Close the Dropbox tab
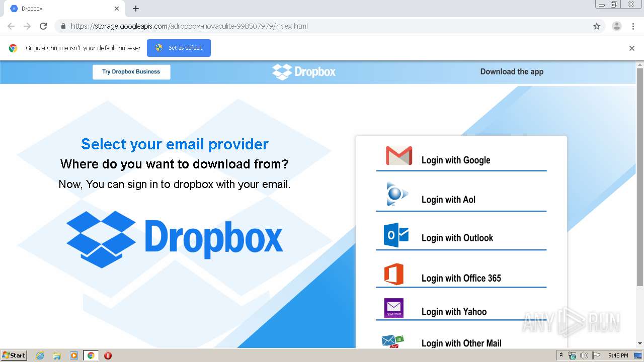This screenshot has width=644, height=362. point(117,9)
